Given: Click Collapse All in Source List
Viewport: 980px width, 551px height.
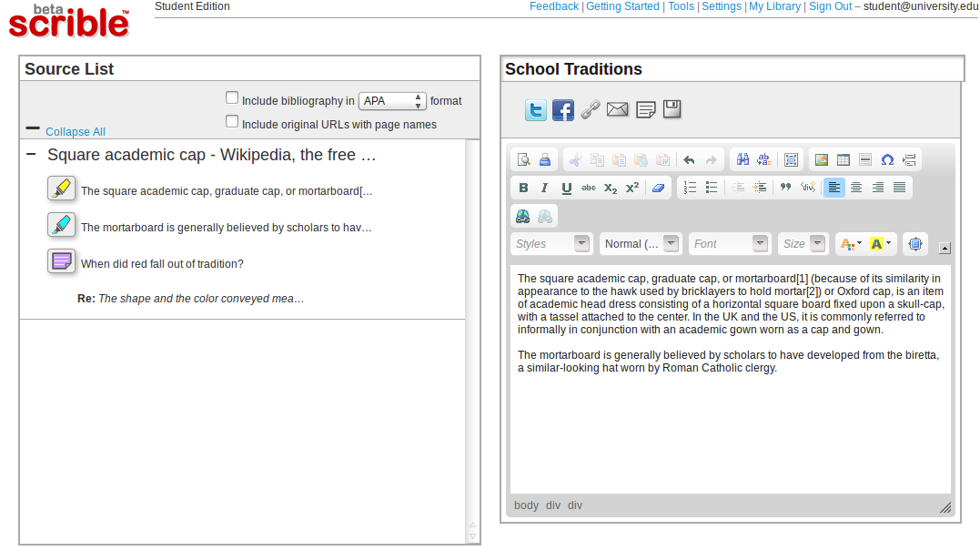Looking at the screenshot, I should click(75, 132).
